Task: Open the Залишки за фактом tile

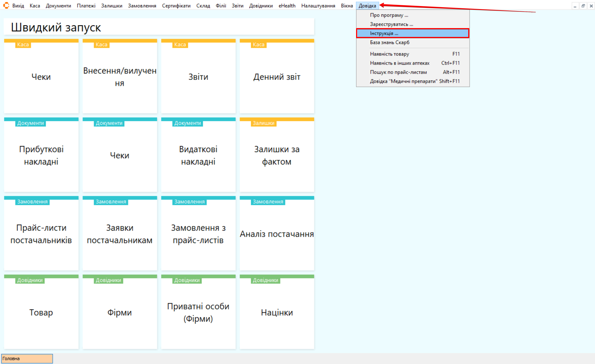Action: click(x=277, y=155)
